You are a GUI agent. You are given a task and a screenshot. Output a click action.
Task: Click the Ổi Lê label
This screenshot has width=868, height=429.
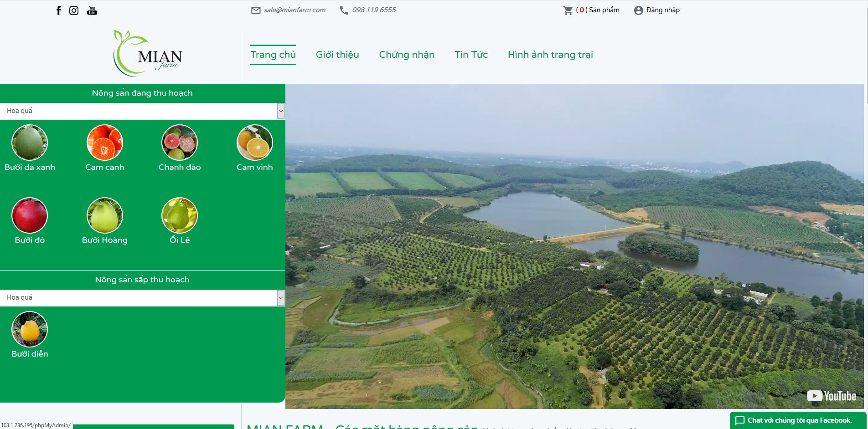point(180,240)
